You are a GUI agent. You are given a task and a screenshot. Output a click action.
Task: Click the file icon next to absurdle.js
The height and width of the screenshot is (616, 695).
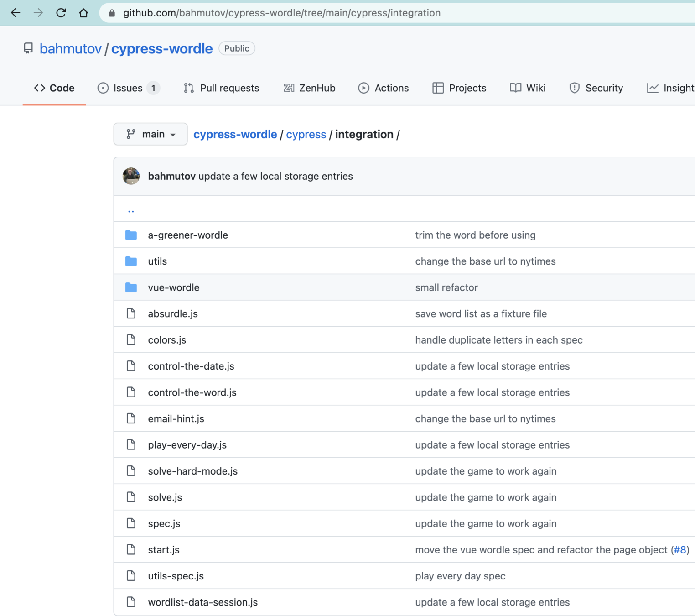pyautogui.click(x=131, y=313)
